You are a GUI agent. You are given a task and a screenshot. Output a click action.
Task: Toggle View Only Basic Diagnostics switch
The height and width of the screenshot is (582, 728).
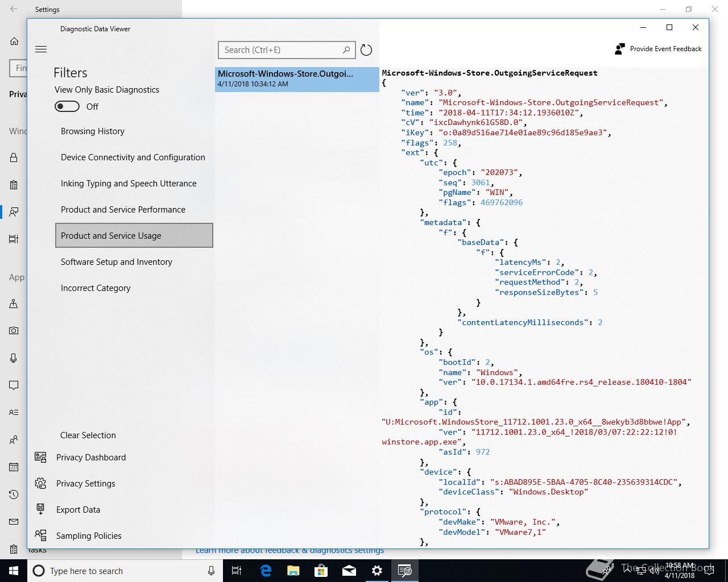pos(67,106)
